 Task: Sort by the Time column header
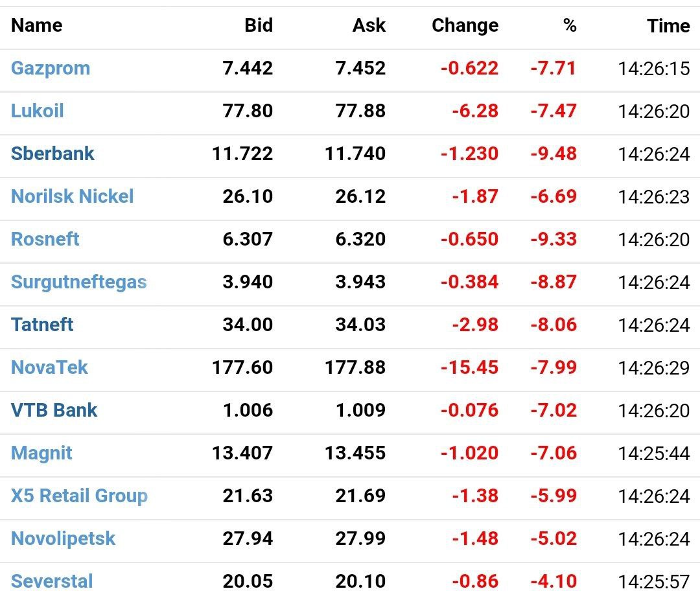coord(668,26)
